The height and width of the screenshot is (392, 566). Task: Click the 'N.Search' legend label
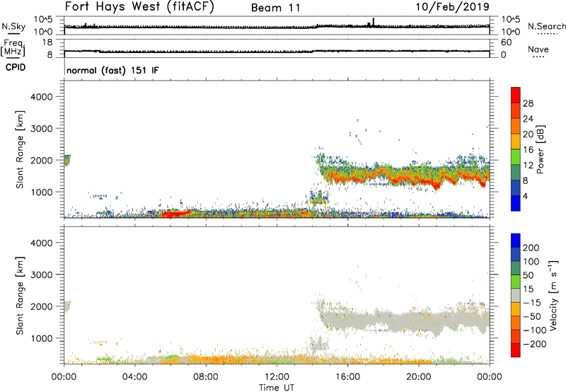546,26
